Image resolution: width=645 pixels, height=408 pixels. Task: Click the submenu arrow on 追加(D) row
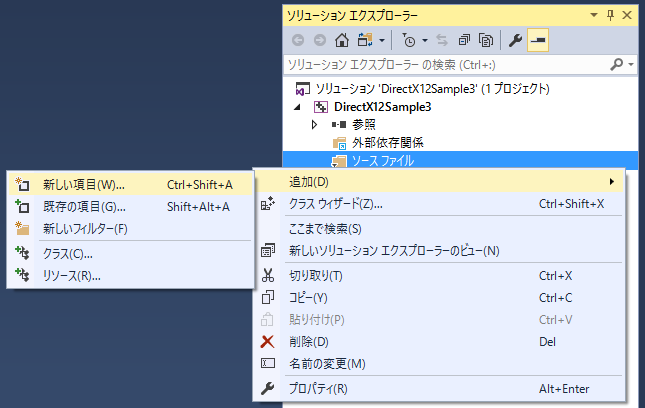612,182
